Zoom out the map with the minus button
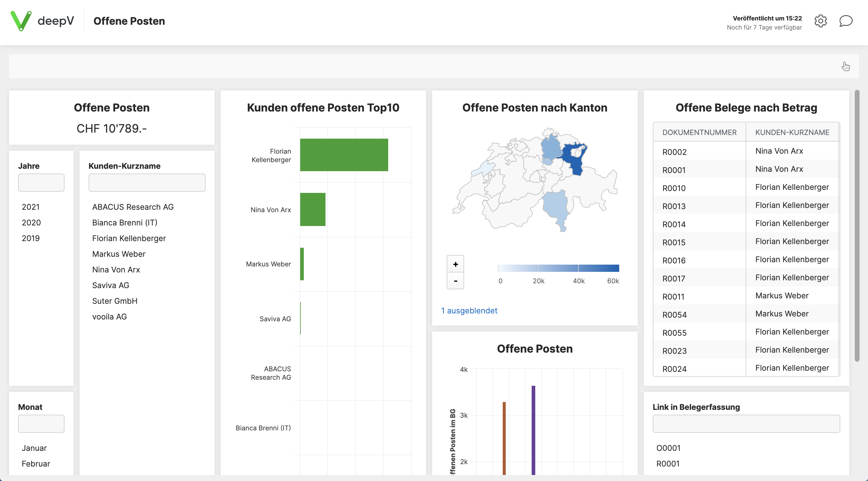This screenshot has width=868, height=481. (x=455, y=281)
